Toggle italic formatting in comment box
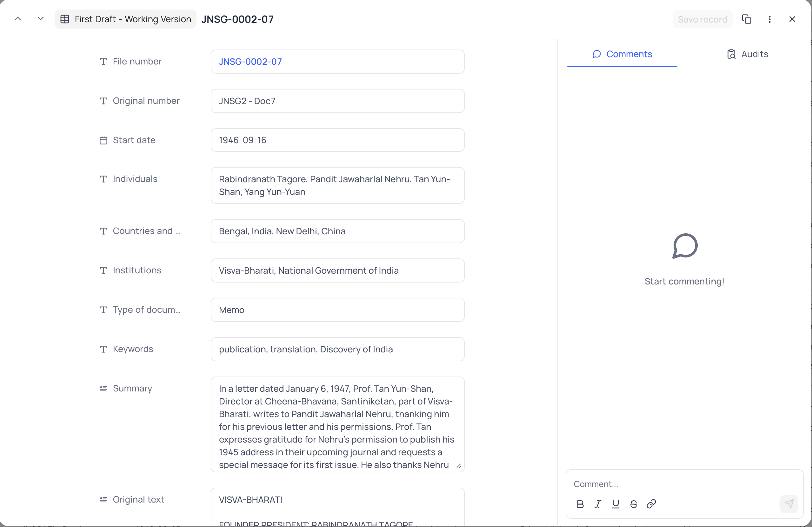The image size is (812, 527). [x=598, y=504]
